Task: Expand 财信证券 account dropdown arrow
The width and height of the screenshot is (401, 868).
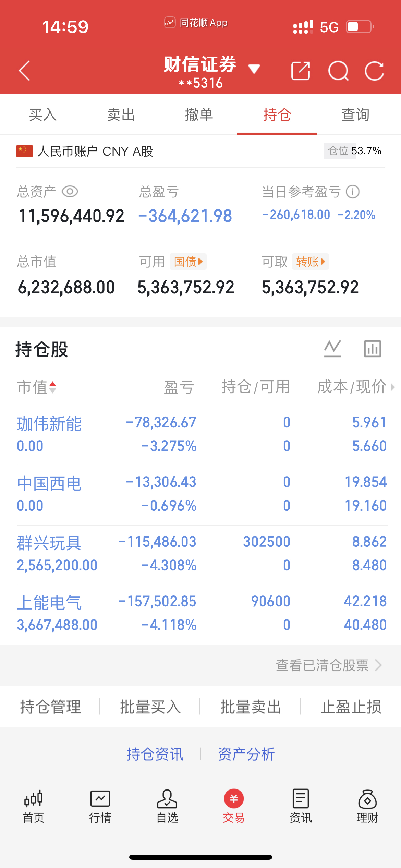Action: click(254, 69)
